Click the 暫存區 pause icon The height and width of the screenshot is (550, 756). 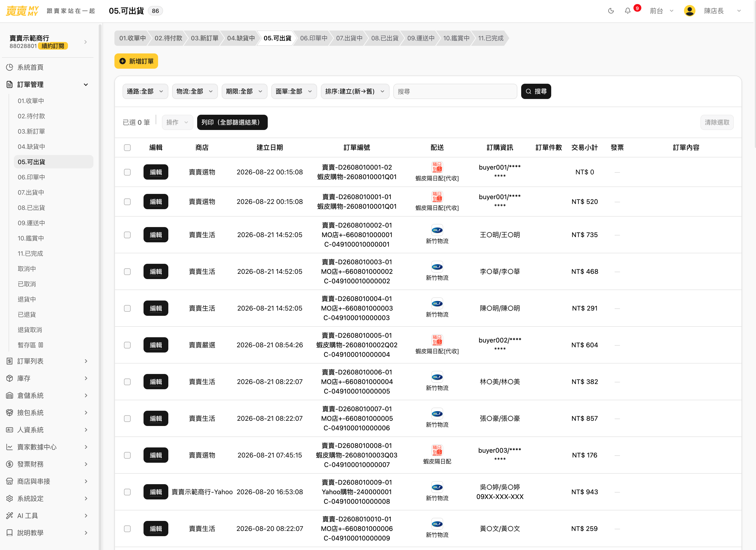(x=41, y=345)
